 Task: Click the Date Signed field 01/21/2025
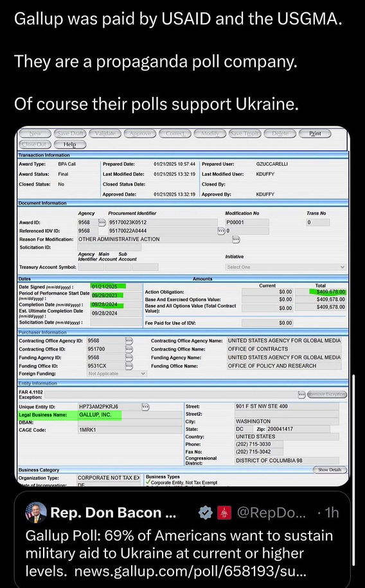point(116,286)
